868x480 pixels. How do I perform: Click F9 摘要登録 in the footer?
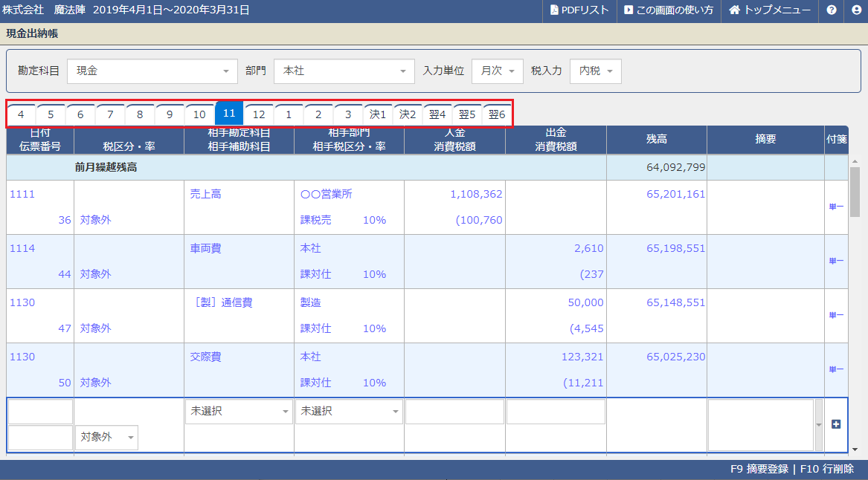pyautogui.click(x=759, y=470)
